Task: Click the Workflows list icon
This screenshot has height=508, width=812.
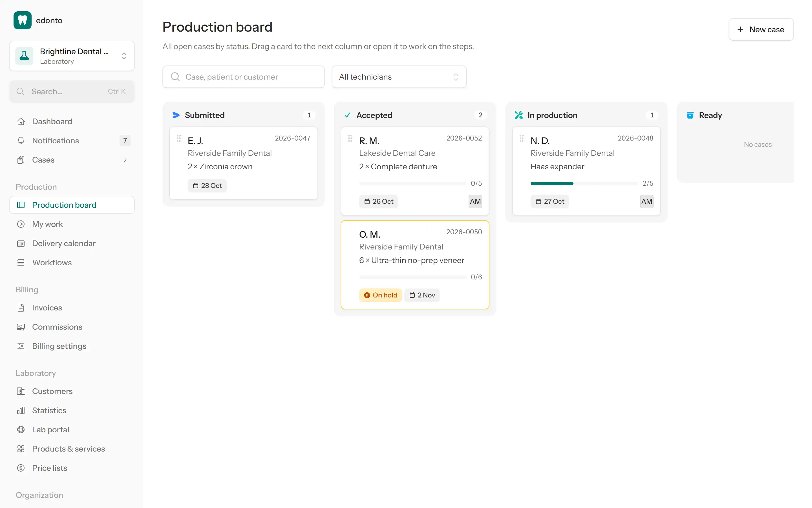Action: coord(21,262)
